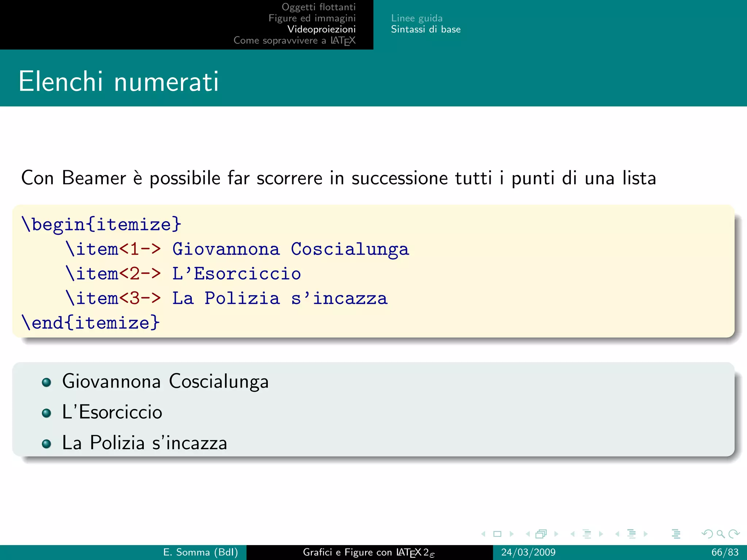
Task: Click the presentation outline lines icon
Action: [676, 534]
